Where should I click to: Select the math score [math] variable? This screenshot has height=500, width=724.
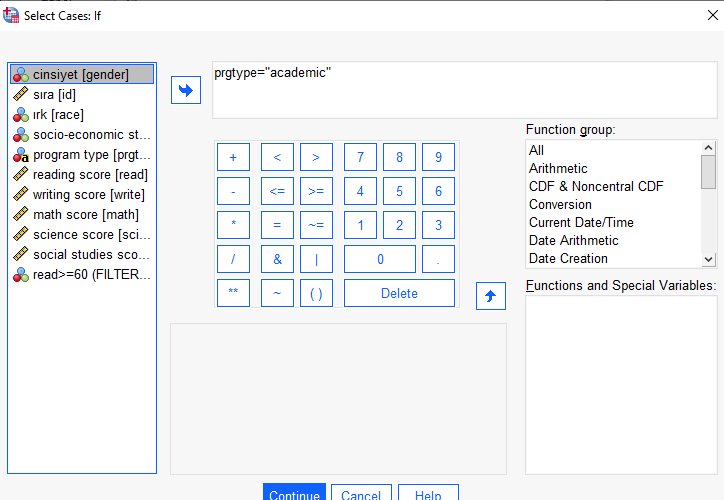(82, 215)
